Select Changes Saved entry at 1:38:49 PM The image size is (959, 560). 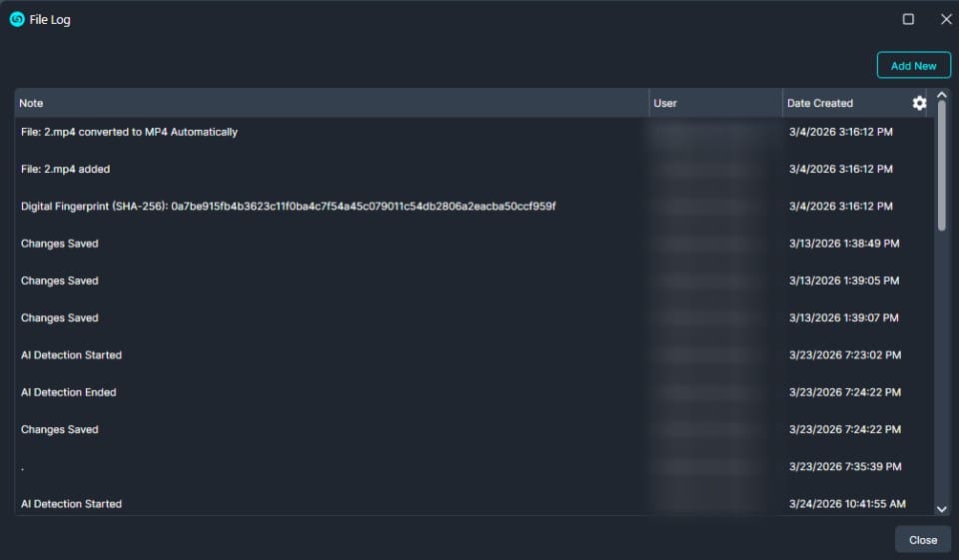(60, 244)
